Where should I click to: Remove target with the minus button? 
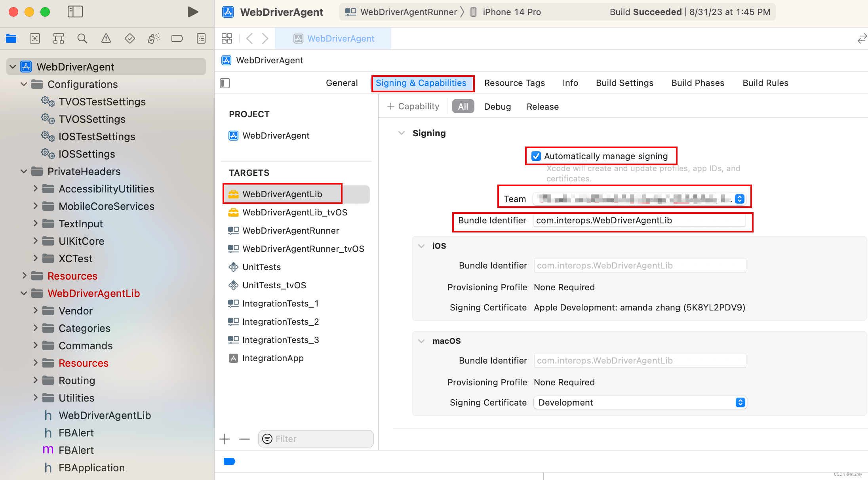[x=245, y=439]
